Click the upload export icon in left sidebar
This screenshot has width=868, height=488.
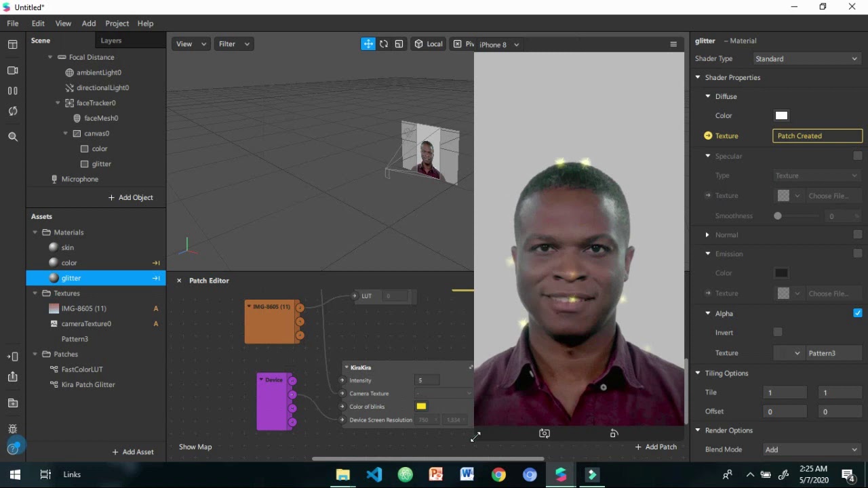click(x=13, y=377)
